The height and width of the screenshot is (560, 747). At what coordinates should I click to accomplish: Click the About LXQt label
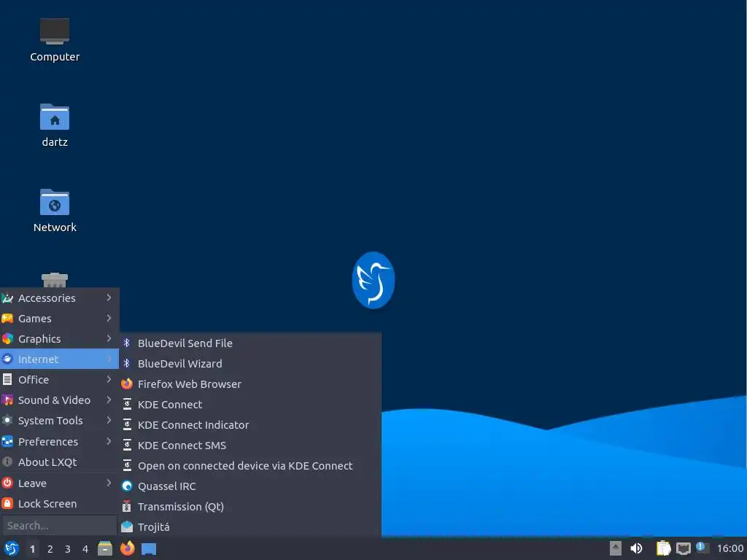(x=47, y=462)
